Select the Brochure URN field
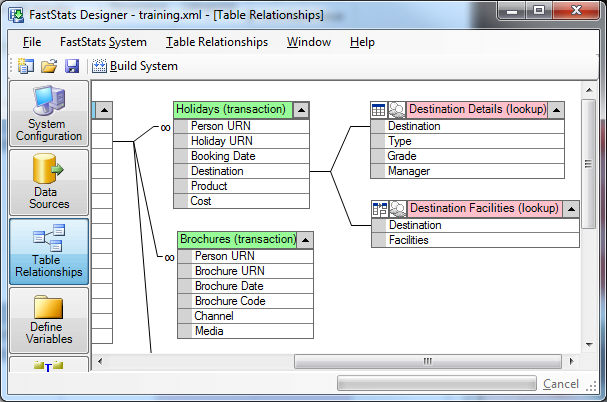This screenshot has height=402, width=607. coord(245,271)
